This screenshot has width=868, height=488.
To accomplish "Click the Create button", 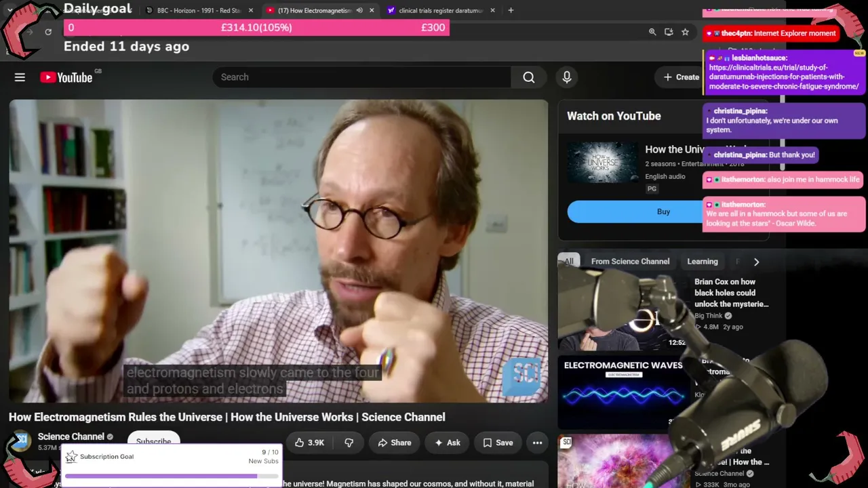I will (x=681, y=77).
